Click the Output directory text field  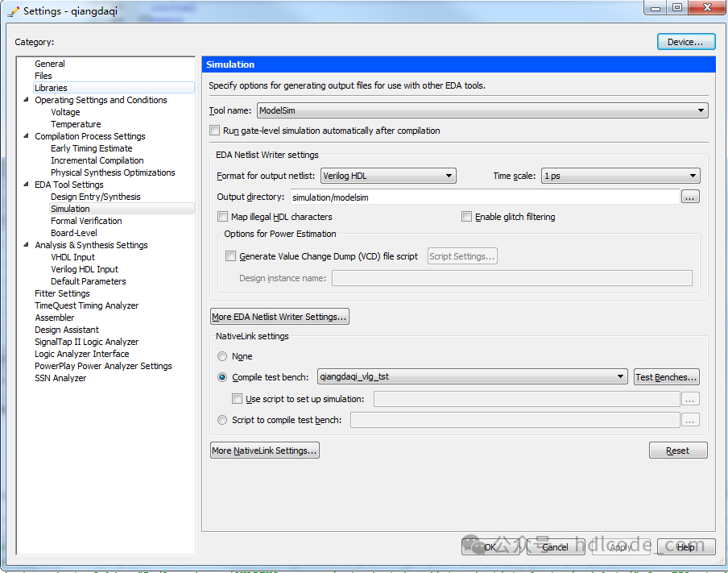click(x=485, y=197)
